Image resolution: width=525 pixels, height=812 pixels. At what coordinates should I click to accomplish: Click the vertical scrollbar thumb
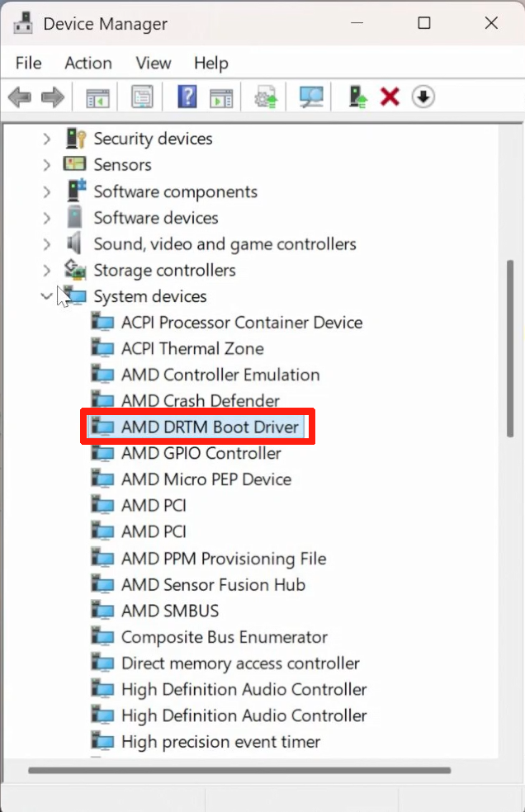click(x=510, y=347)
